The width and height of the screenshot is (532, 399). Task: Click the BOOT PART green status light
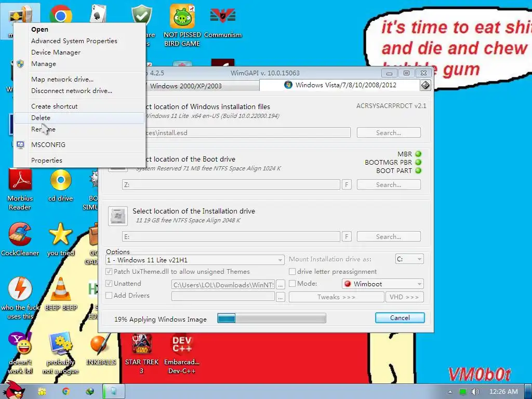[418, 170]
